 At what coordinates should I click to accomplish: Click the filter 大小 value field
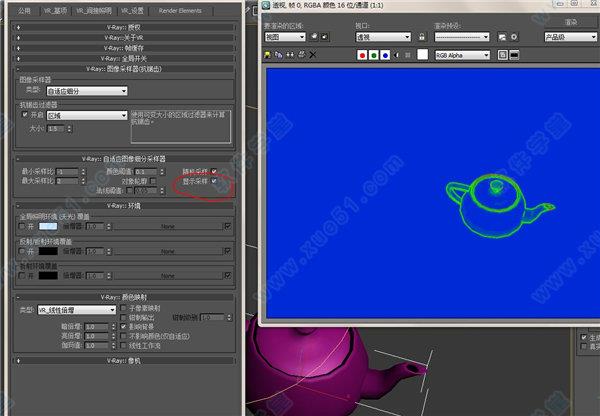(x=56, y=129)
